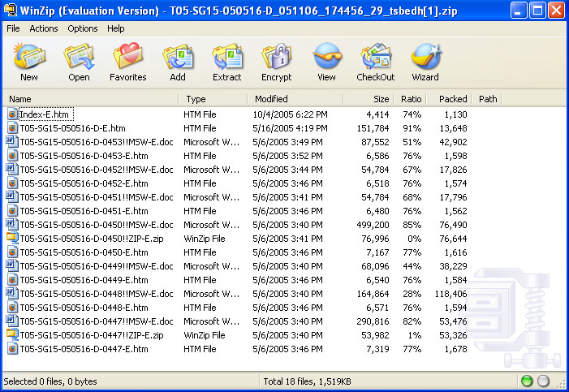Click the View sunglasses icon

pos(326,56)
